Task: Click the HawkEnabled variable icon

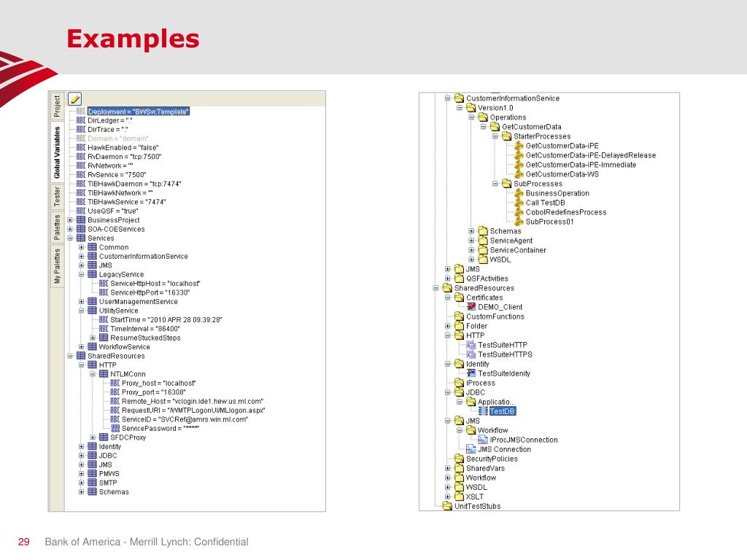Action: tap(81, 147)
